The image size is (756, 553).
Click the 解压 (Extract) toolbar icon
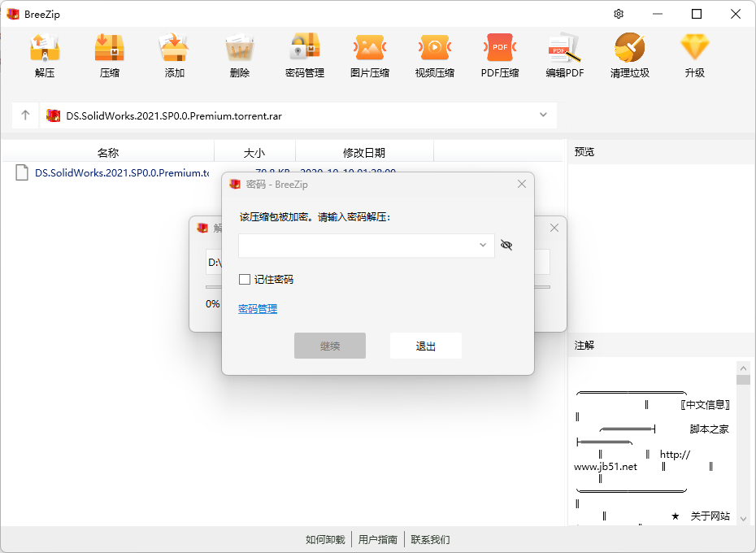(x=45, y=49)
